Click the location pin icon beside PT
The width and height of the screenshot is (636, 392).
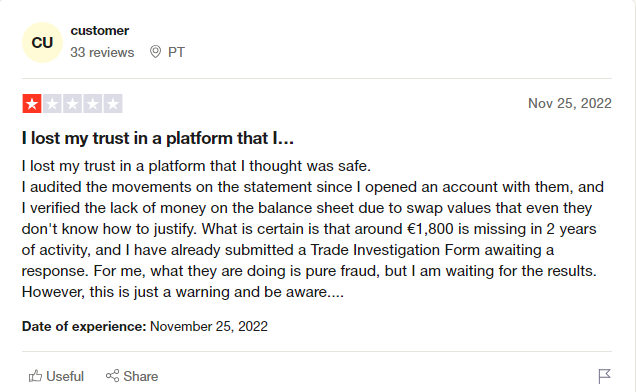(x=155, y=52)
